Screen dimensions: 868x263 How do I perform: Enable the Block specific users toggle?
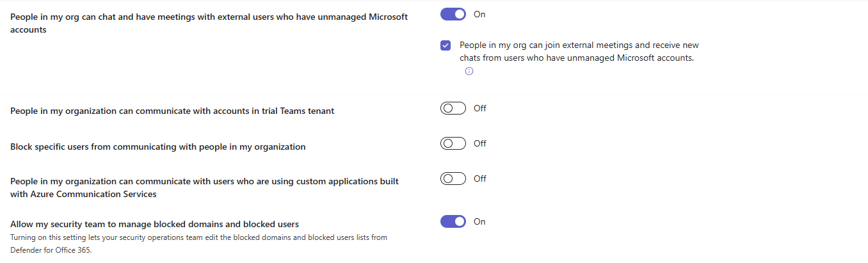453,144
